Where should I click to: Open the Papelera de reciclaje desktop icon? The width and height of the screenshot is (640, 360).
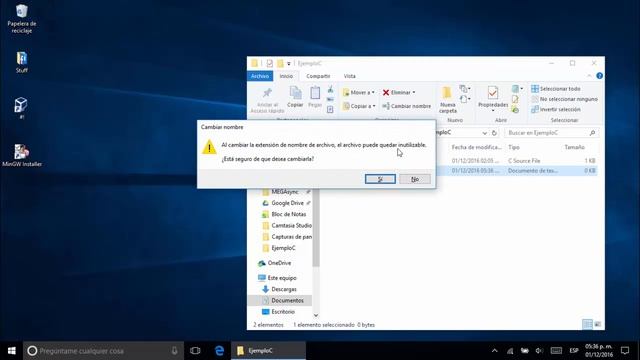point(22,19)
